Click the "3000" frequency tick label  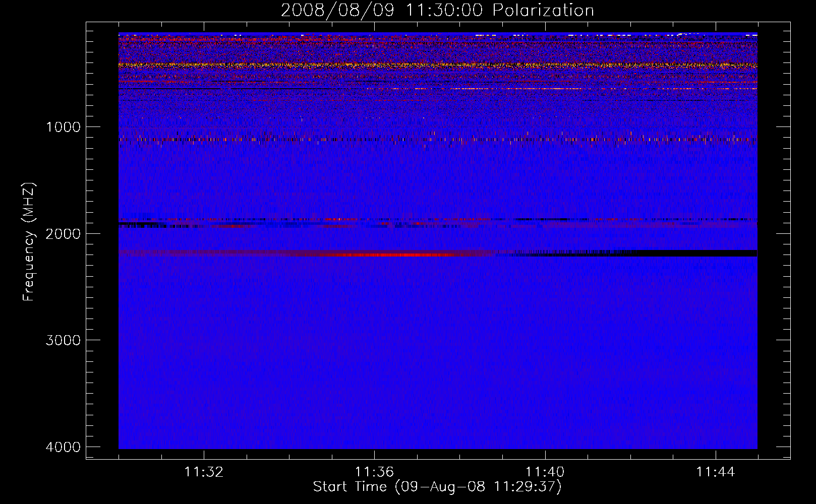coord(63,340)
